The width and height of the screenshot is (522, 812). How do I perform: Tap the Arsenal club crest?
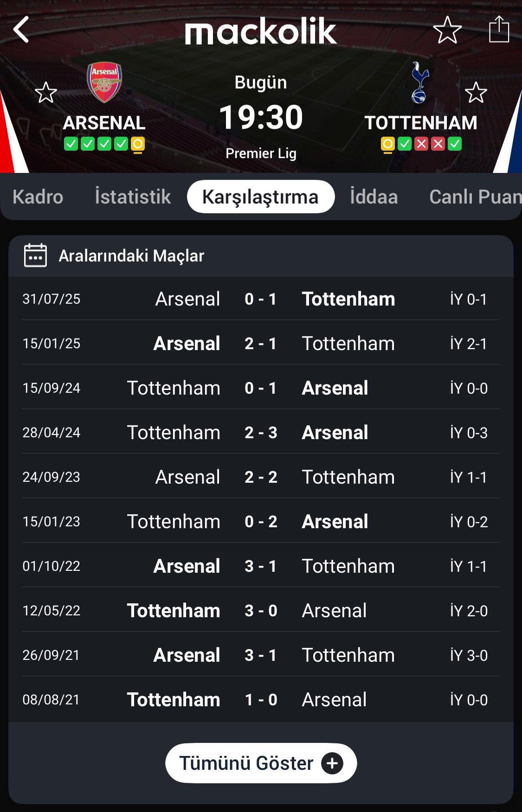[x=104, y=82]
